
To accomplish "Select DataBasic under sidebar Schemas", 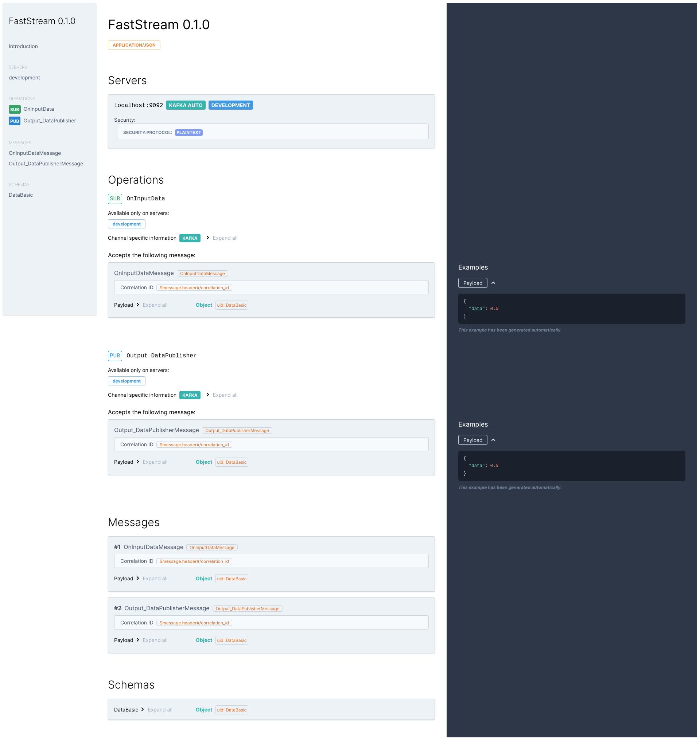I will pos(21,195).
